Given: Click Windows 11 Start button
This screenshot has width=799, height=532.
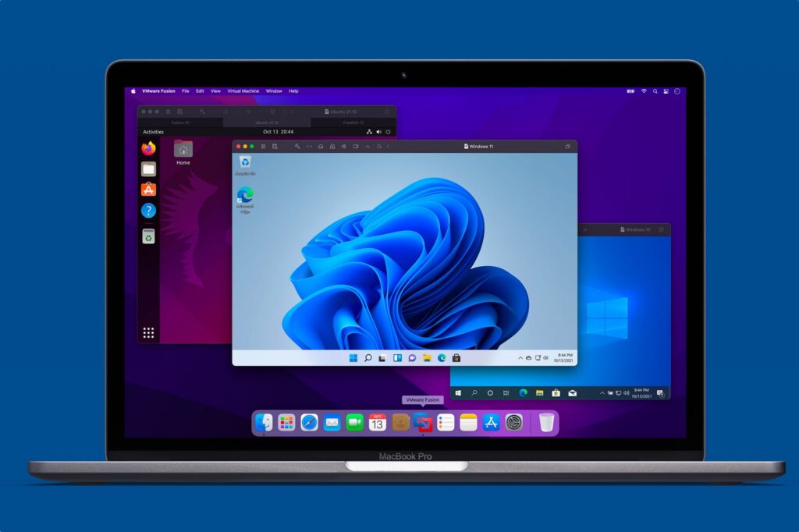Looking at the screenshot, I should pos(353,358).
